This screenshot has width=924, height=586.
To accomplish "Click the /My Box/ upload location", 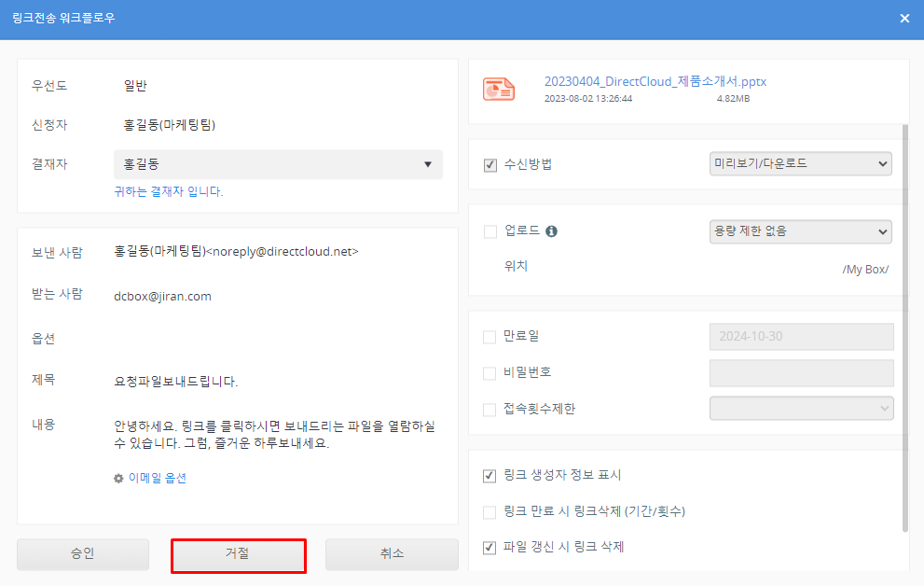I will [865, 270].
